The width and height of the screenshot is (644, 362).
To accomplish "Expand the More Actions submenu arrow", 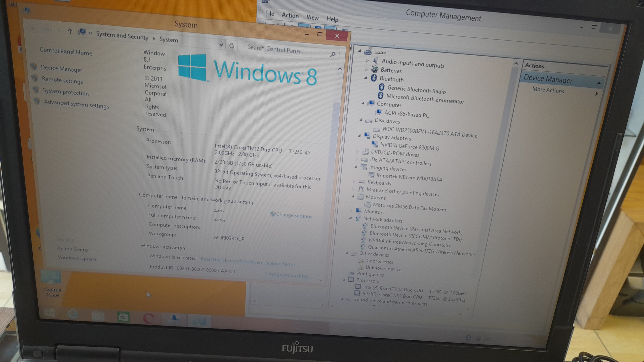I will coord(596,94).
